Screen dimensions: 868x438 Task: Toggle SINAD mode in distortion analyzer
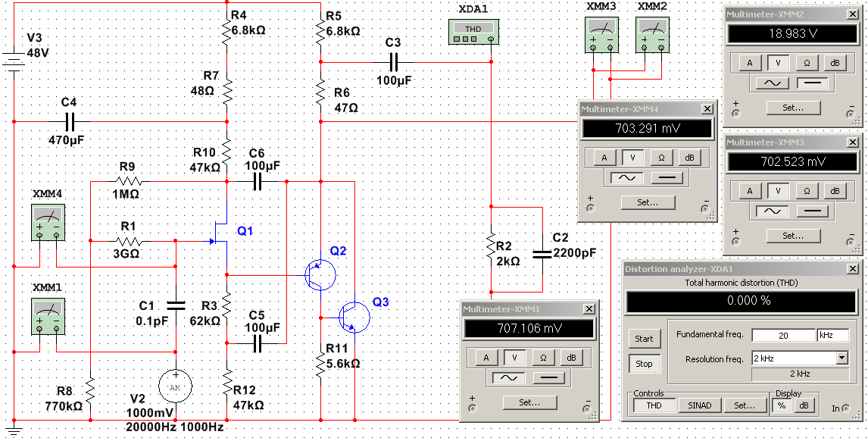(698, 405)
